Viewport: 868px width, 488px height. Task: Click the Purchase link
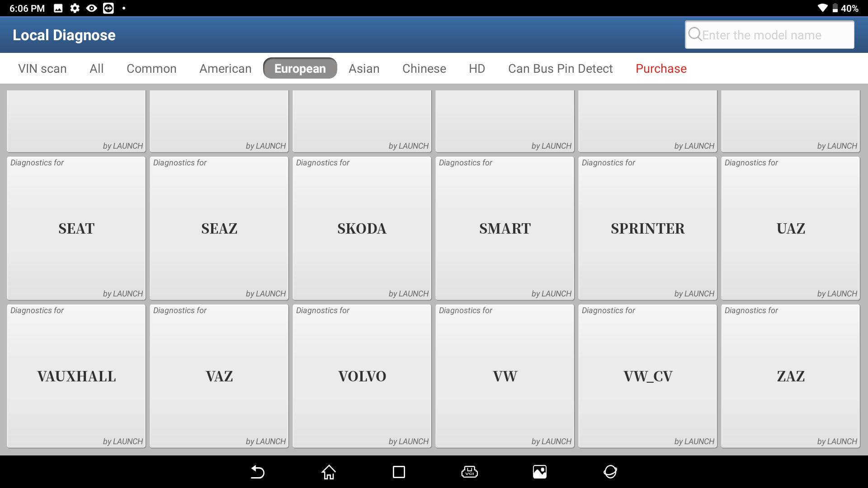pos(661,68)
